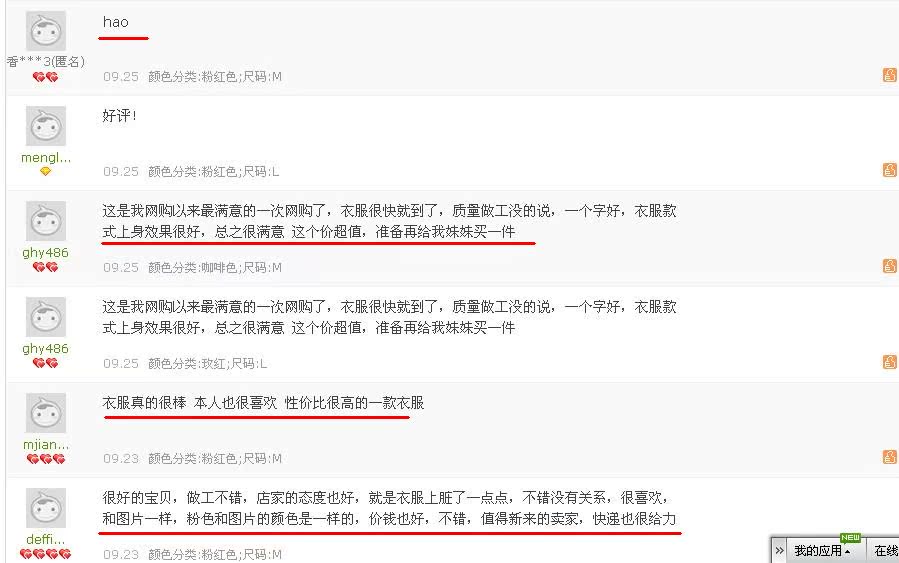Click mjian... user avatar
Viewport: 899px width, 563px height.
click(x=46, y=413)
